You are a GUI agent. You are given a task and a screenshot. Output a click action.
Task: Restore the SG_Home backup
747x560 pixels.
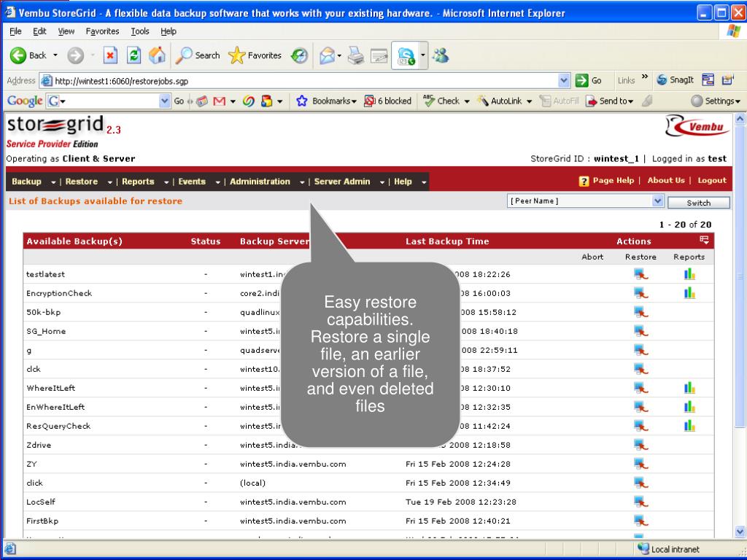pyautogui.click(x=640, y=332)
